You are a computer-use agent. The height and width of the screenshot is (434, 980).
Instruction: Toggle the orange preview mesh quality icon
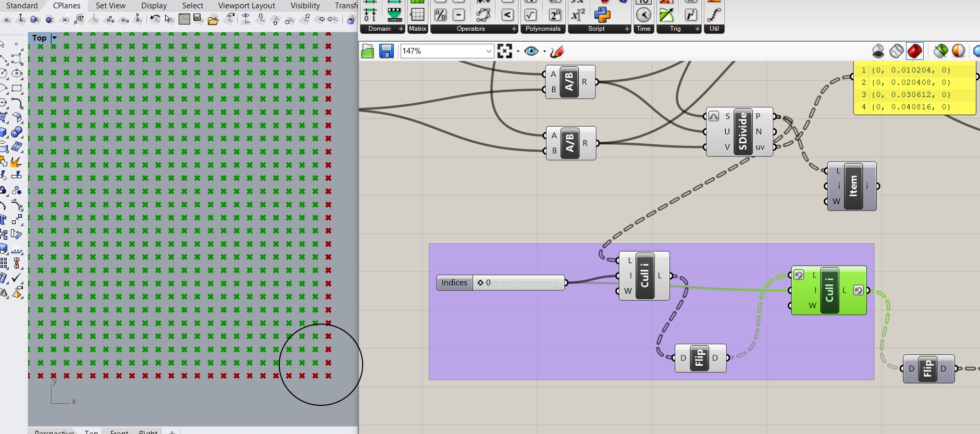[x=958, y=51]
